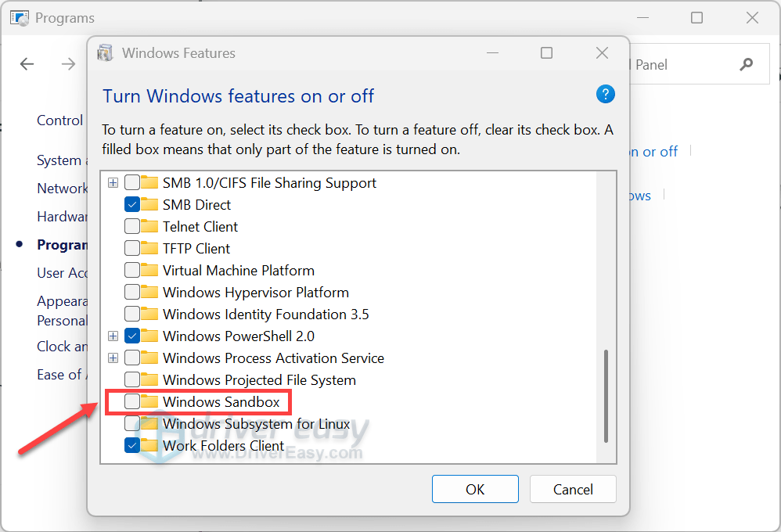Close the Windows Features dialog
This screenshot has height=532, width=781.
pos(603,52)
